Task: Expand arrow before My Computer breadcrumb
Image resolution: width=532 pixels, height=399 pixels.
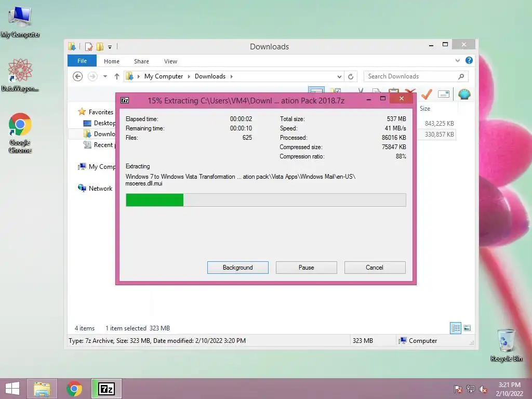Action: pos(138,77)
